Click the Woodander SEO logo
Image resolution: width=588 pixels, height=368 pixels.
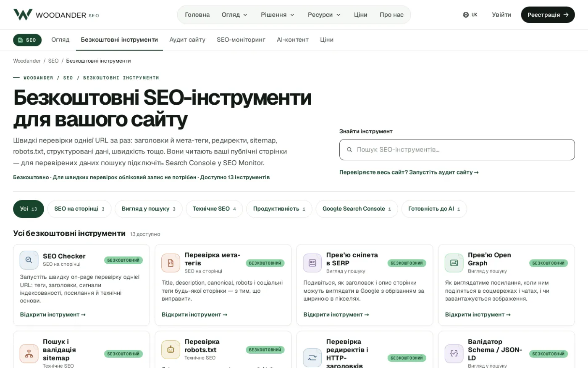click(56, 15)
